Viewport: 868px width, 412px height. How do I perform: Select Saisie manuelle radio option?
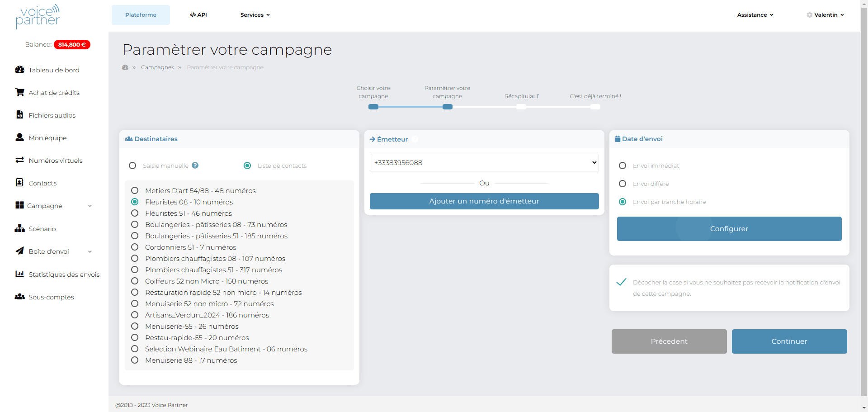click(x=132, y=166)
